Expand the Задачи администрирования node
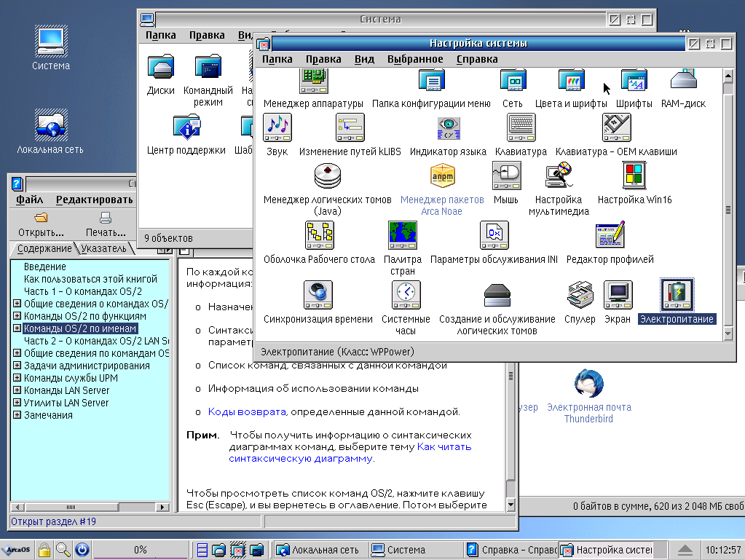Viewport: 745px width, 560px height. (x=17, y=366)
